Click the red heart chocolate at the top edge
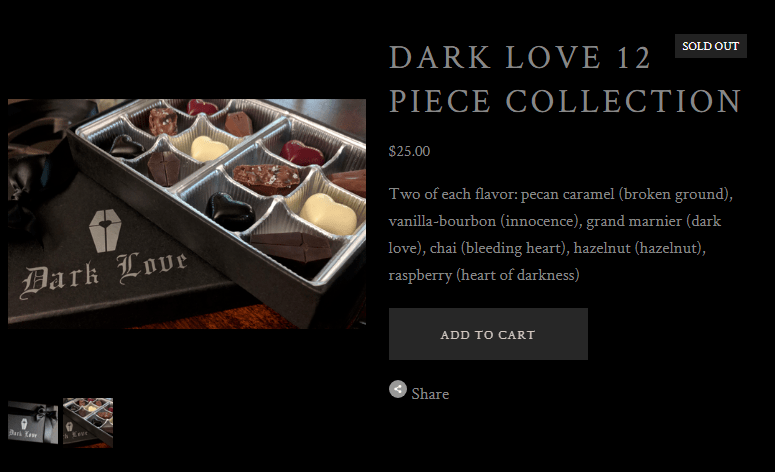775x472 pixels. 202,107
